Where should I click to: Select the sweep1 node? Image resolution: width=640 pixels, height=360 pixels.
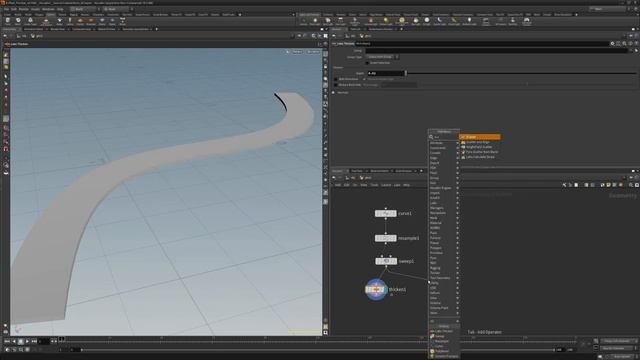pyautogui.click(x=386, y=261)
